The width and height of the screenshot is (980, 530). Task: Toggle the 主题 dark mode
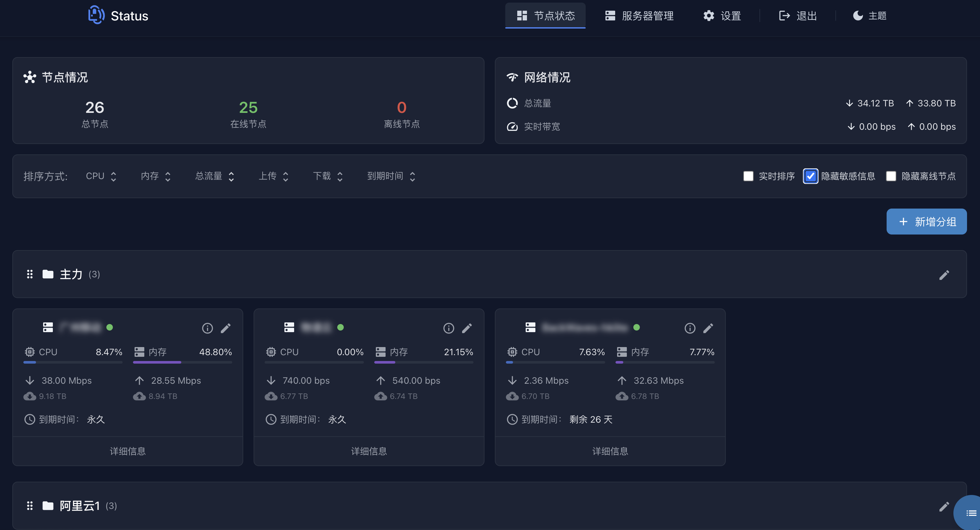point(869,16)
